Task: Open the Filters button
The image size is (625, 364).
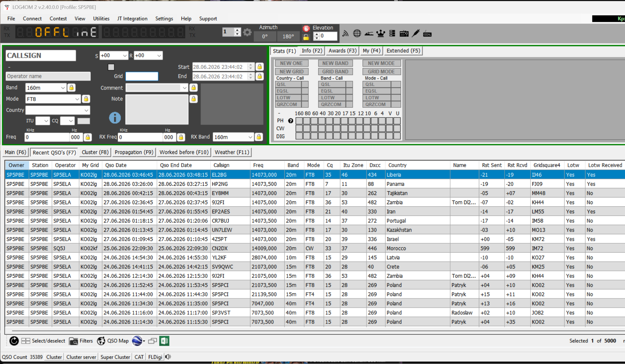Action: pos(81,341)
